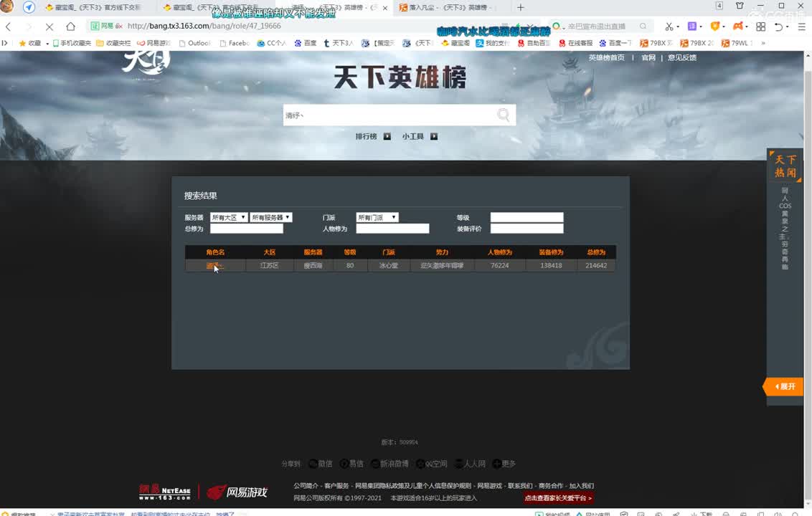The image size is (812, 516).
Task: Open the 所有大区 server region dropdown
Action: [x=229, y=216]
